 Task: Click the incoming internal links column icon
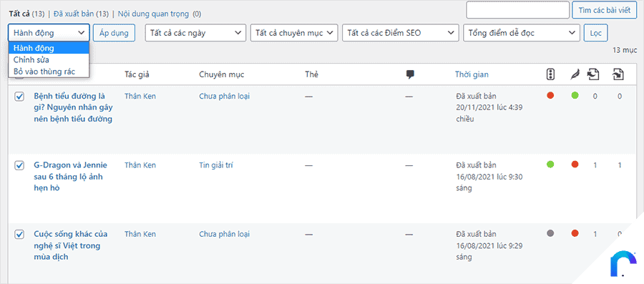(618, 74)
